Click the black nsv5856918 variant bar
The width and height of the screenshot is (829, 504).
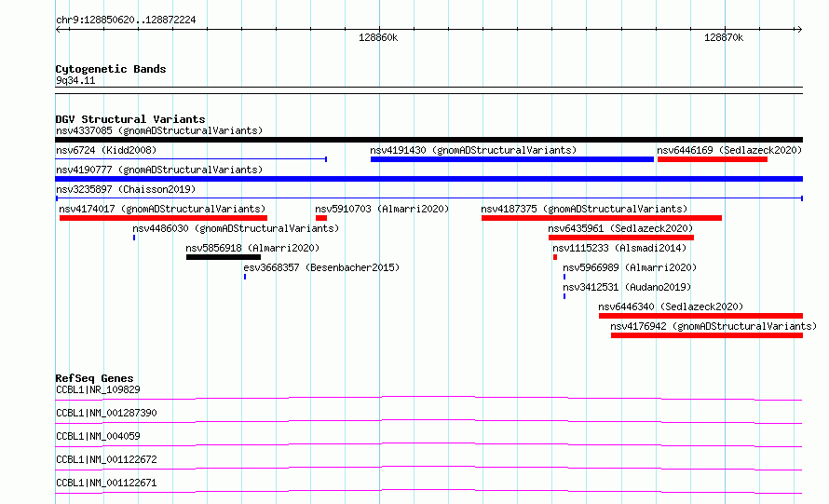224,257
